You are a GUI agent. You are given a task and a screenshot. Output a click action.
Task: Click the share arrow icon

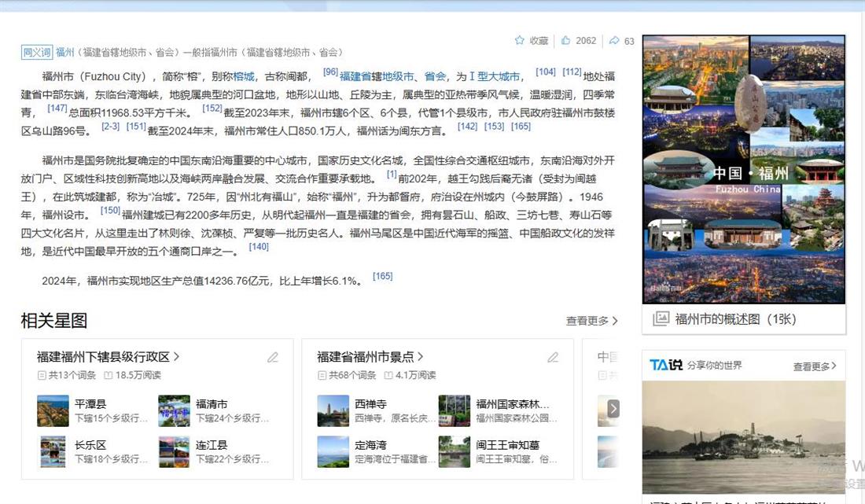coord(614,40)
